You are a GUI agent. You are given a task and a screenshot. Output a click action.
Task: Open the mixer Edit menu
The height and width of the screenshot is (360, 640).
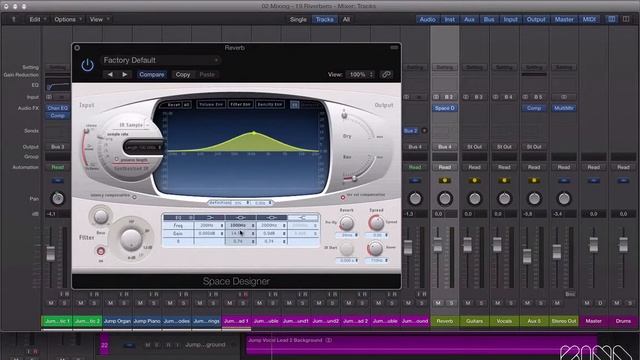37,19
